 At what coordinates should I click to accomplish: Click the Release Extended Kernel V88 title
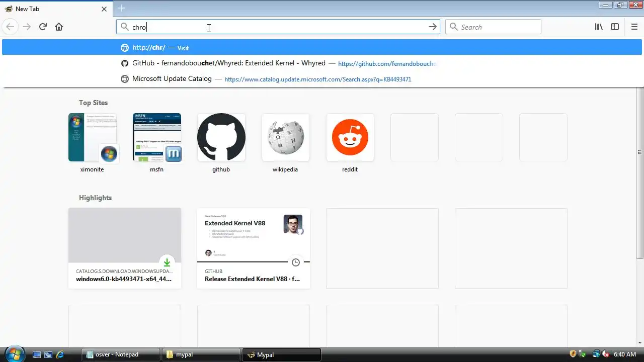tap(252, 279)
